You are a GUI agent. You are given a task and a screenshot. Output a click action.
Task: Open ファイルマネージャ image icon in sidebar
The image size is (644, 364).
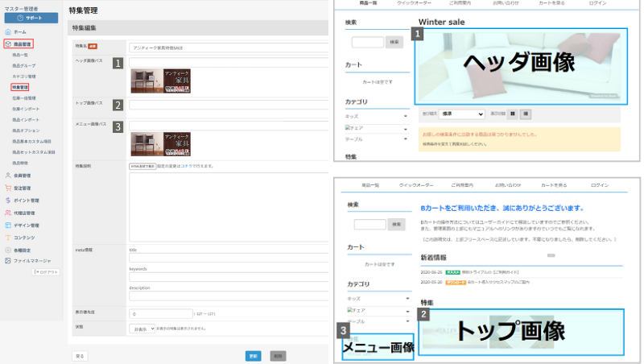coord(7,261)
